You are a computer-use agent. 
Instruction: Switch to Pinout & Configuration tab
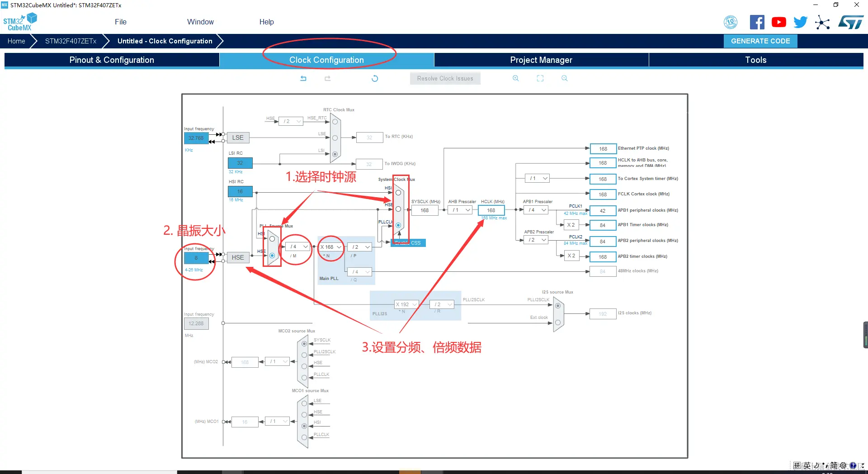click(x=112, y=60)
